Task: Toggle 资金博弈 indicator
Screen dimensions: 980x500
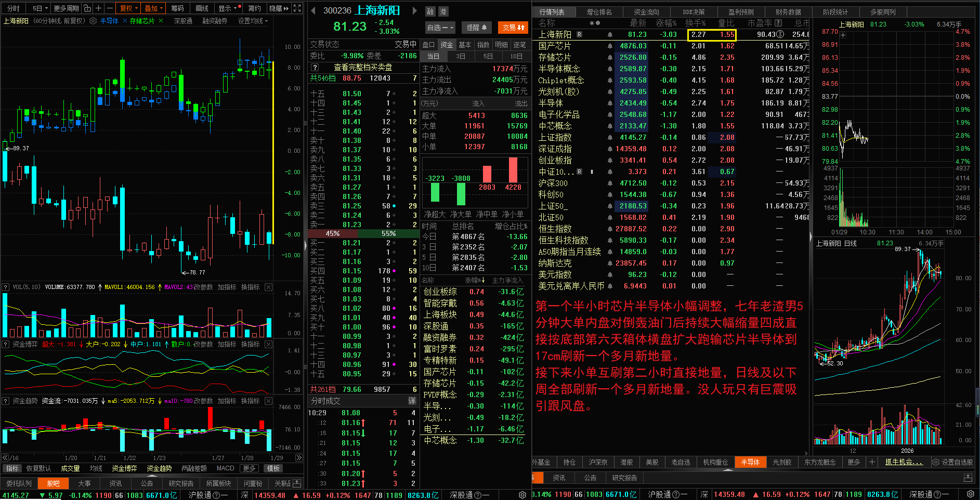Action: pyautogui.click(x=124, y=468)
